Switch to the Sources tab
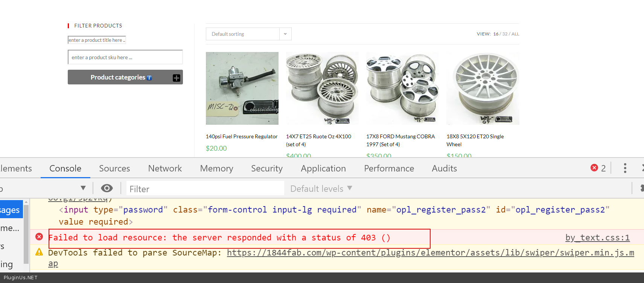This screenshot has height=283, width=644. 114,168
